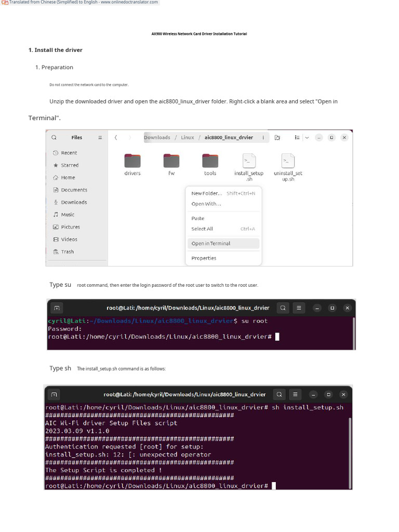The width and height of the screenshot is (399, 532).
Task: Click scrollbar of the first terminal
Action: coord(354,333)
